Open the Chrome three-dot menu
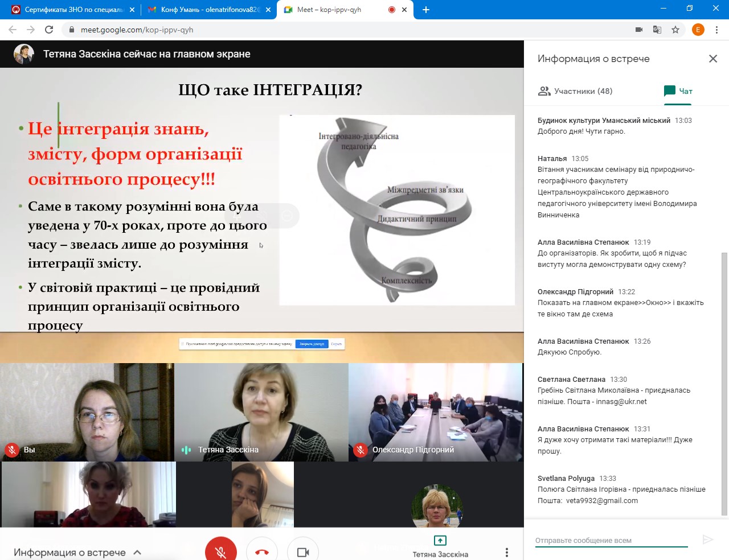This screenshot has height=560, width=729. (x=716, y=30)
